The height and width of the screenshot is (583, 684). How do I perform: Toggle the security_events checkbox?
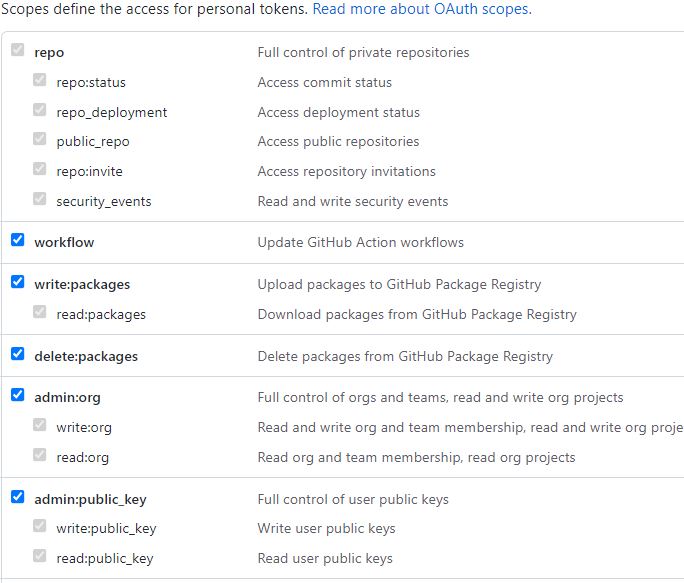40,199
